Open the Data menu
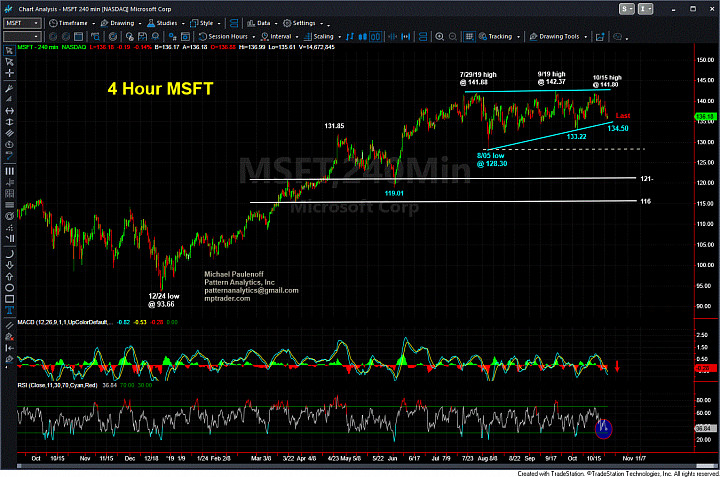 click(259, 23)
